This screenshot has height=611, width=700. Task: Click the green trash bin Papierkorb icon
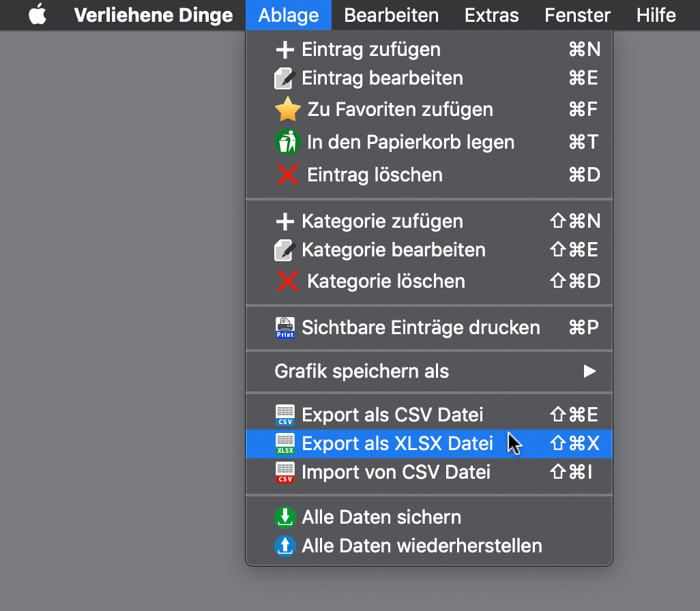coord(287,142)
